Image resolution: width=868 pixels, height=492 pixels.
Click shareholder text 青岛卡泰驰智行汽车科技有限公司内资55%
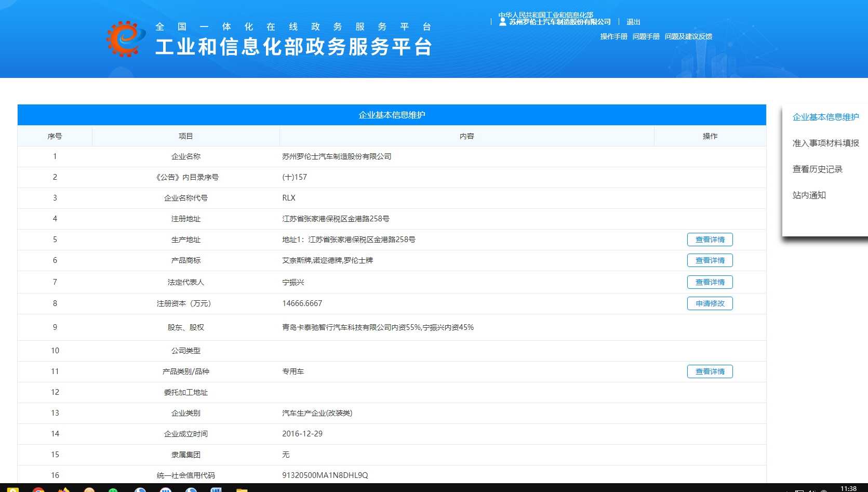tap(351, 327)
